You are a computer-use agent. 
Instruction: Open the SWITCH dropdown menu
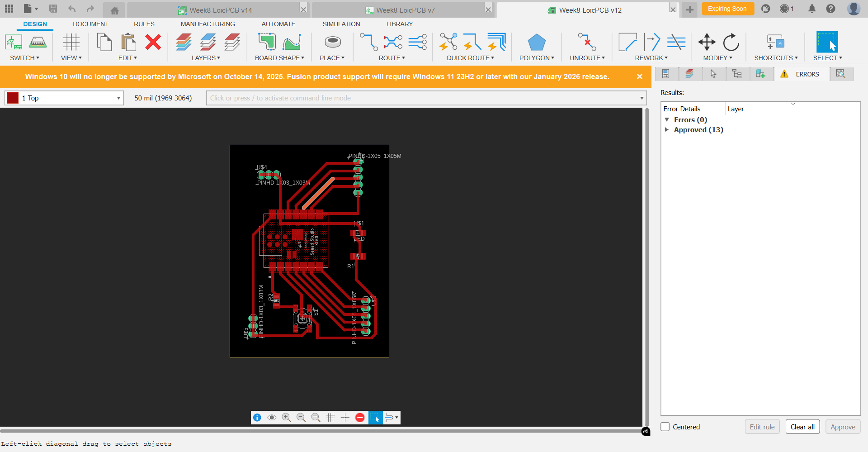25,58
